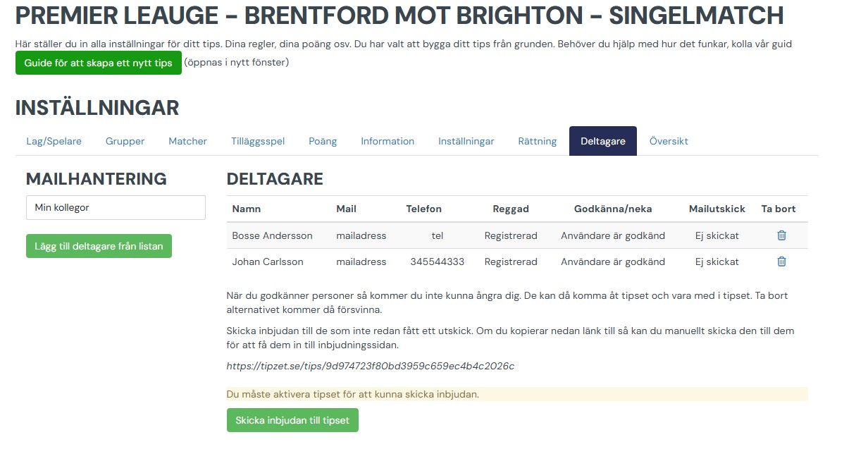Open the Rättning tab
This screenshot has height=449, width=868.
(538, 141)
